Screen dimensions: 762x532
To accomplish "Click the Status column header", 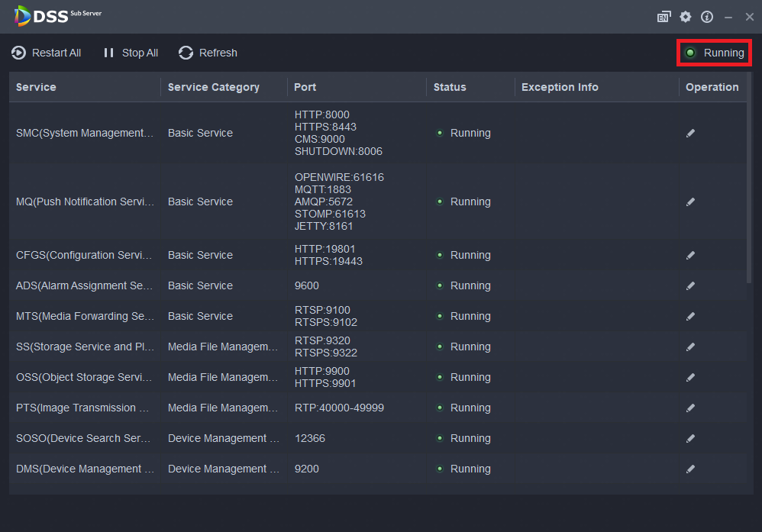I will tap(450, 87).
